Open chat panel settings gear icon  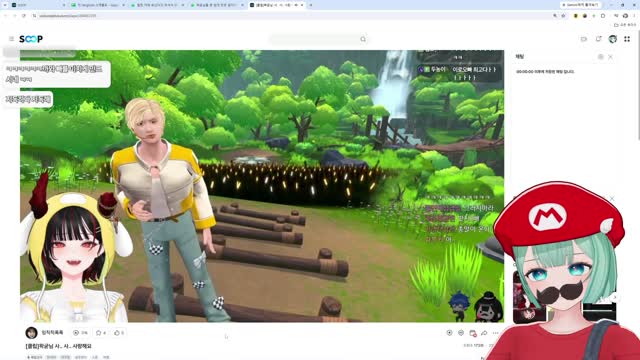click(x=600, y=57)
